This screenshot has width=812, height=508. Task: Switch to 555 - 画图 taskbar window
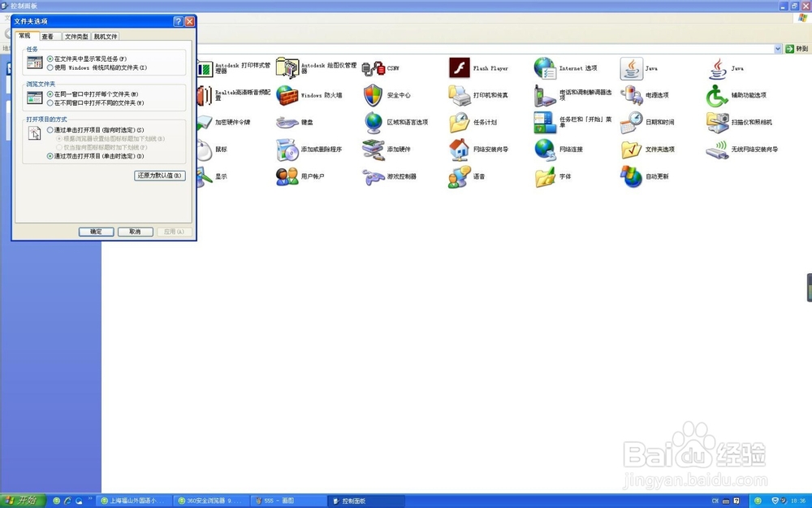(288, 501)
